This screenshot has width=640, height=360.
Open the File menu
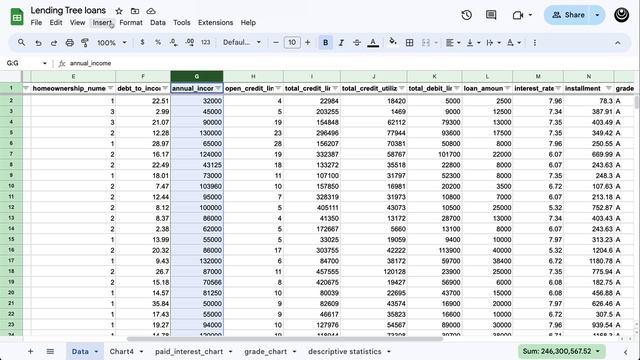coord(36,22)
